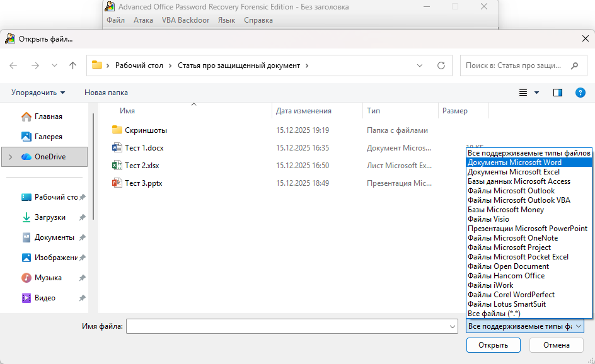Image resolution: width=595 pixels, height=364 pixels.
Task: Choose Файлы Microsoft OneNote filter
Action: [529, 238]
